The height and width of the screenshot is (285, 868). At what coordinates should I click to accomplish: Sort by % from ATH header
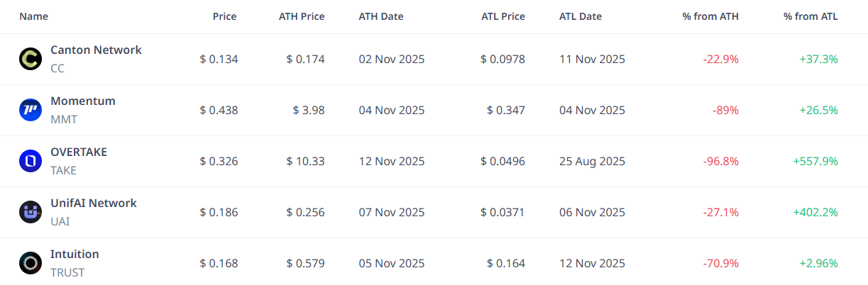(710, 16)
